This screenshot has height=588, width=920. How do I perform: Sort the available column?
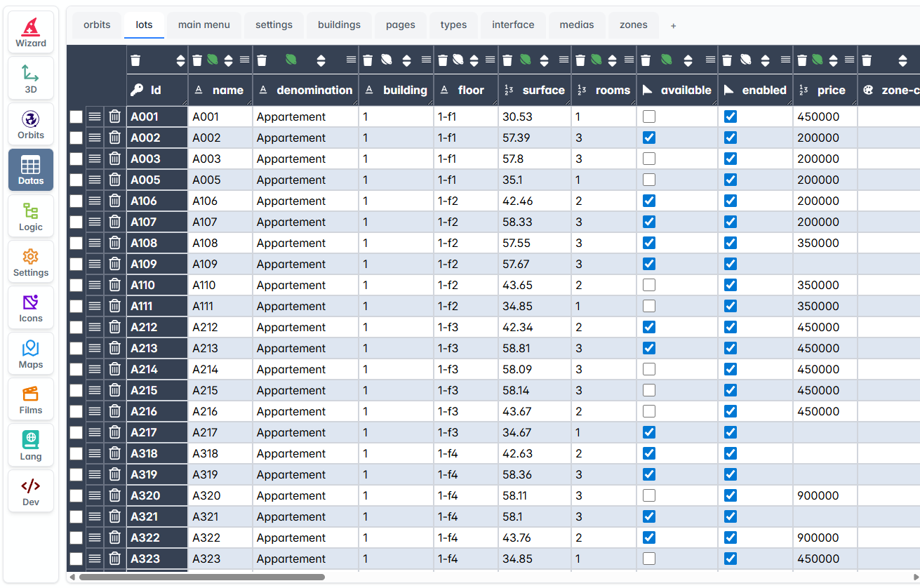(688, 60)
